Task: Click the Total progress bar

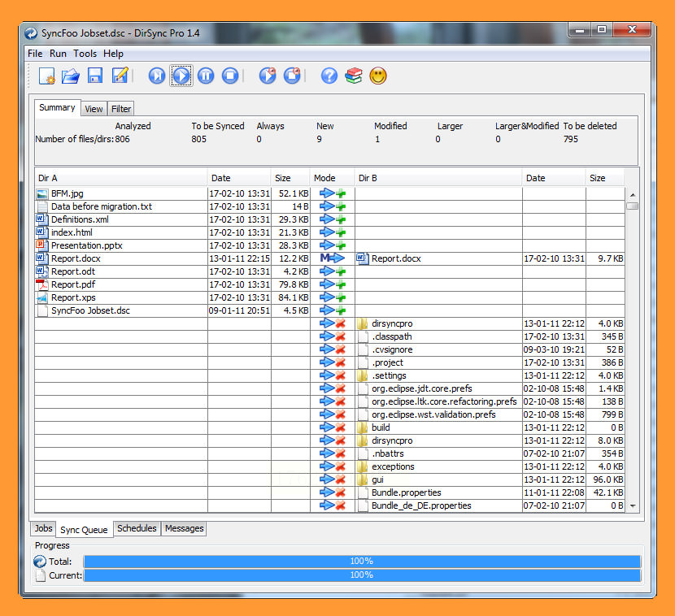Action: (362, 561)
